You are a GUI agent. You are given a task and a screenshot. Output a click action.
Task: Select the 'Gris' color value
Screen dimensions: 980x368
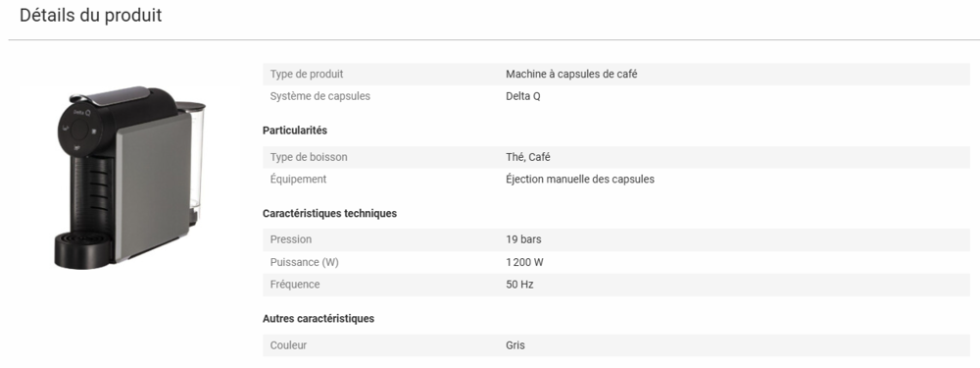tap(515, 345)
